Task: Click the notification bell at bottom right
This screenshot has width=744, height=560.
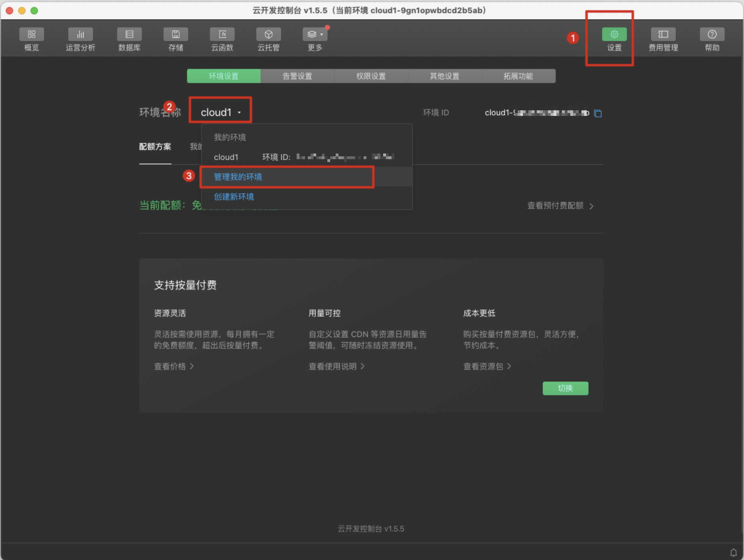Action: coord(734,552)
